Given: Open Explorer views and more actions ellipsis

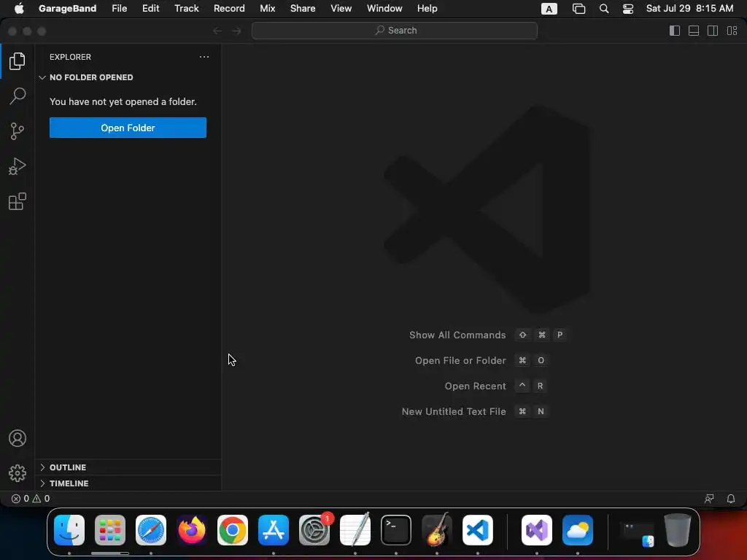Looking at the screenshot, I should point(204,57).
